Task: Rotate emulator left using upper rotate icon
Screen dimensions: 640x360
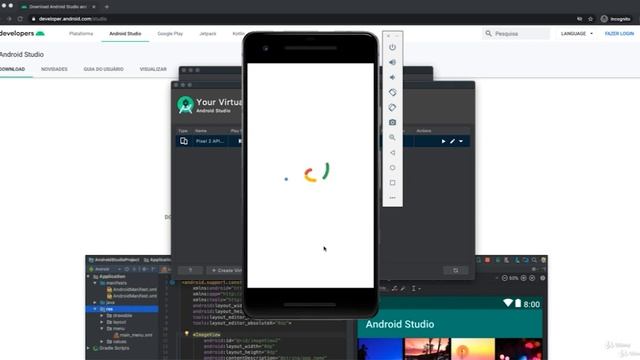Action: pos(392,93)
